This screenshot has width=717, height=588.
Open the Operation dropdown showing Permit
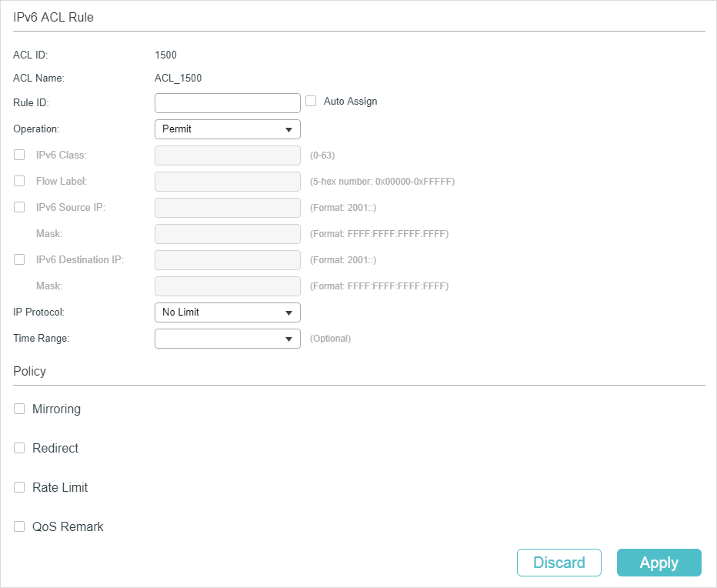227,129
